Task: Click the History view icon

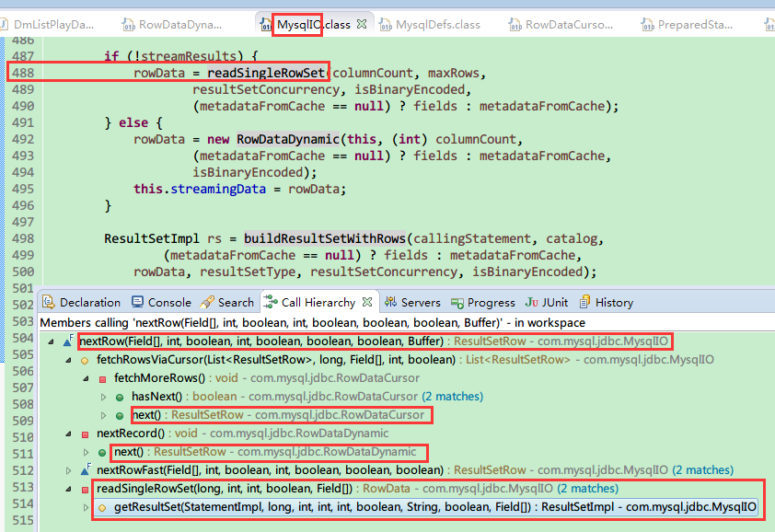Action: 584,302
